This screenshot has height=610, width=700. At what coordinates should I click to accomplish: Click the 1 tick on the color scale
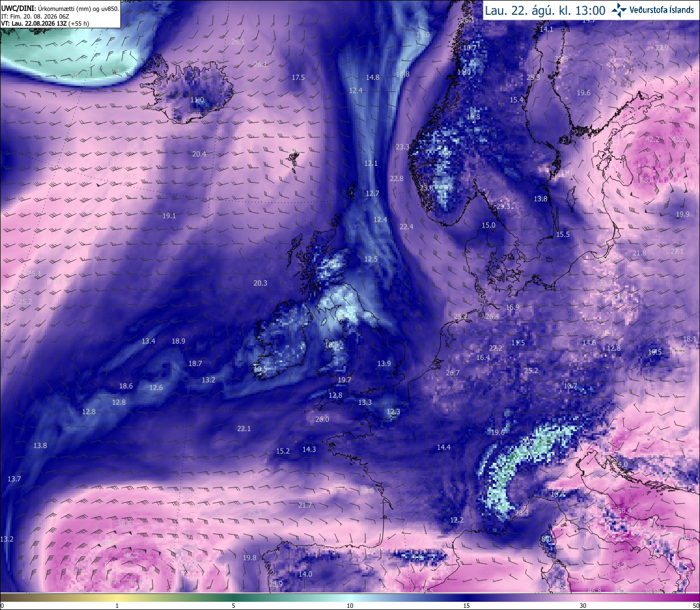117,606
